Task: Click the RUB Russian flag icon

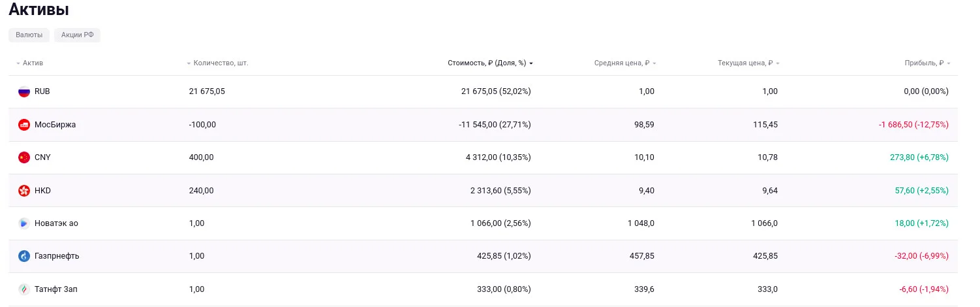Action: coord(24,91)
